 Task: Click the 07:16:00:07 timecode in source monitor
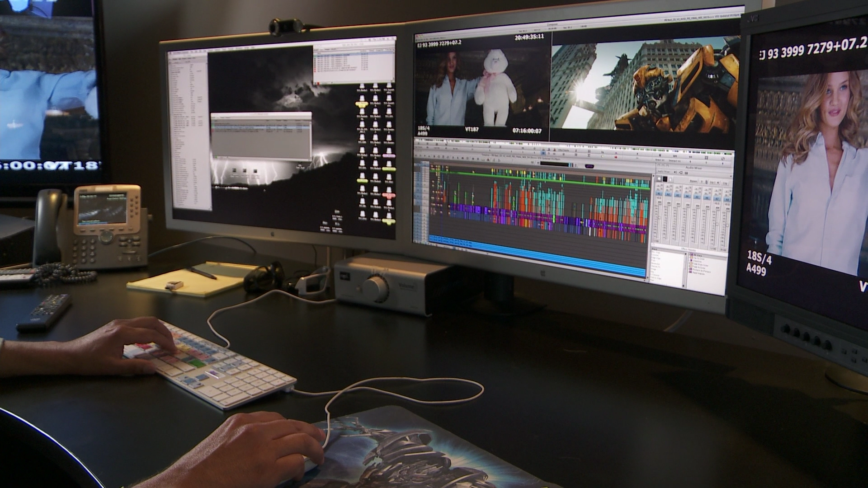point(527,131)
